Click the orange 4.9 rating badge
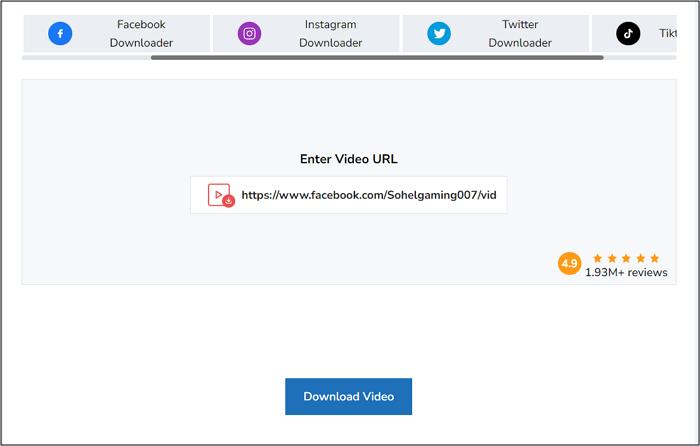Image resolution: width=700 pixels, height=446 pixels. click(x=569, y=263)
